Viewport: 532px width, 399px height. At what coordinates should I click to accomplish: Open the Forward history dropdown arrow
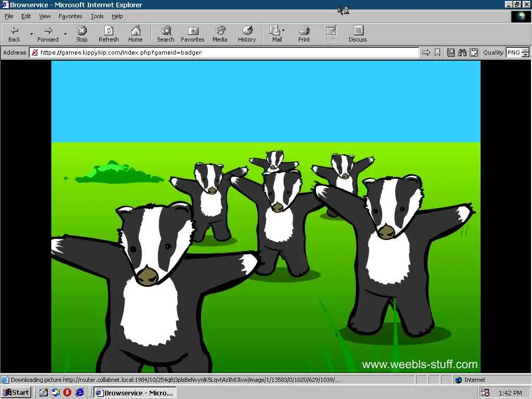pyautogui.click(x=65, y=34)
